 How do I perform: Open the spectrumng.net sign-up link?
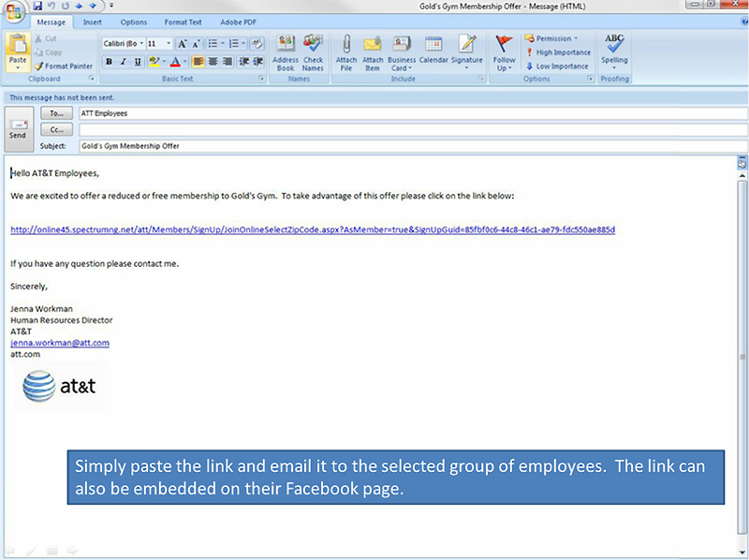click(313, 229)
